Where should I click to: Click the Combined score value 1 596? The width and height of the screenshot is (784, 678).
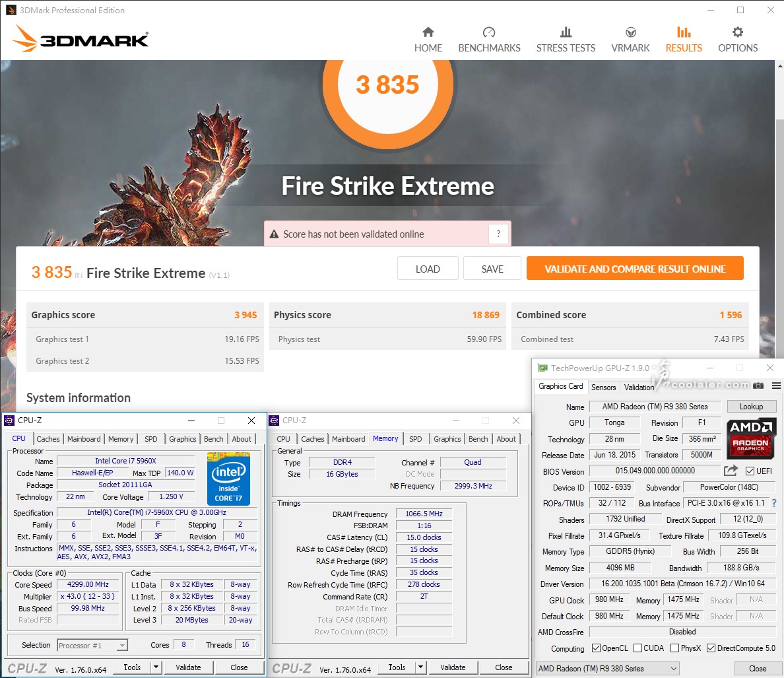click(x=731, y=315)
